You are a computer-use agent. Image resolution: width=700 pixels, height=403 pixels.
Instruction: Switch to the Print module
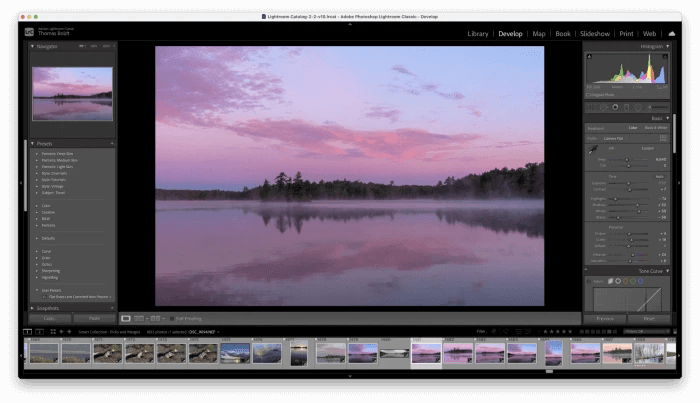click(x=626, y=33)
